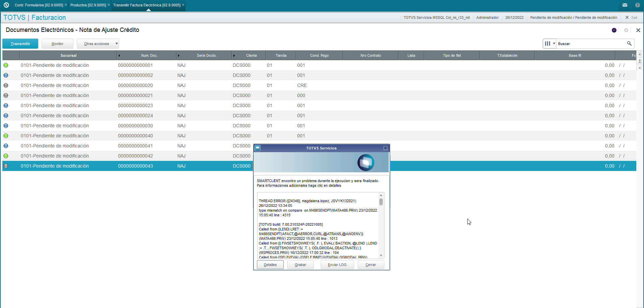Click CRE payment condition cell
Image resolution: width=644 pixels, height=308 pixels.
point(302,85)
